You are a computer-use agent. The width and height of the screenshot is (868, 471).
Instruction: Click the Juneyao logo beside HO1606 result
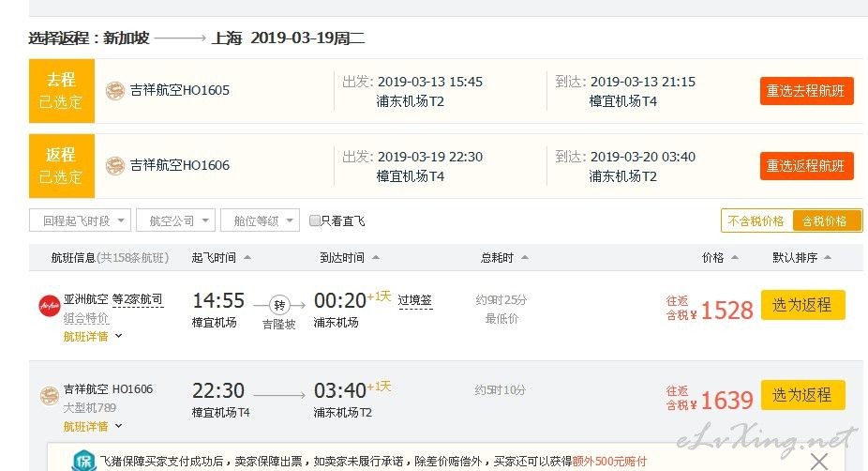click(x=50, y=396)
